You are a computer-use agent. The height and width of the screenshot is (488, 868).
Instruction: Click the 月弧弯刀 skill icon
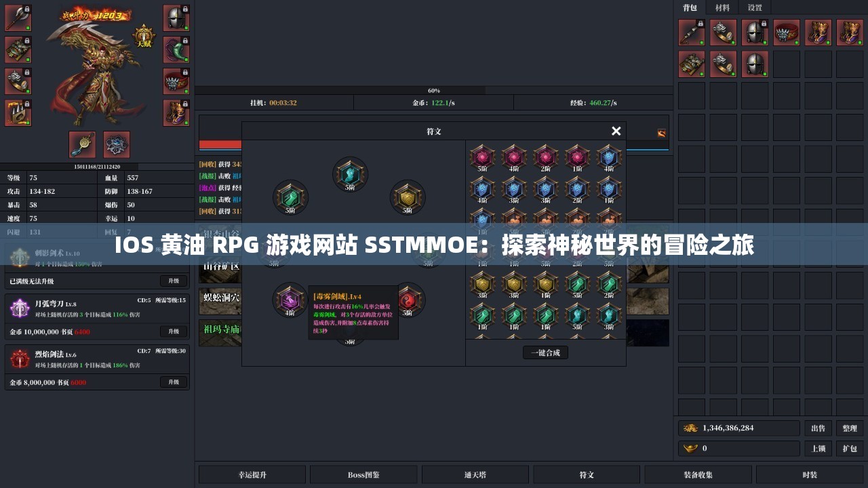click(x=20, y=308)
